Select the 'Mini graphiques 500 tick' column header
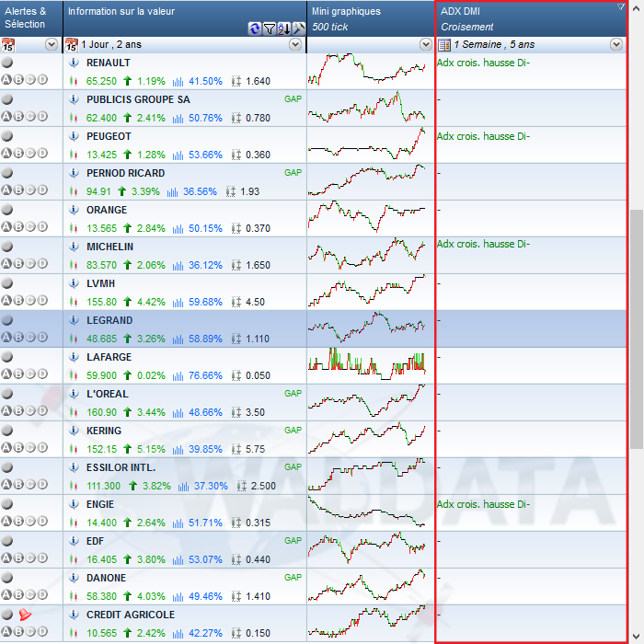Screen dimensions: 644x644 [x=371, y=18]
